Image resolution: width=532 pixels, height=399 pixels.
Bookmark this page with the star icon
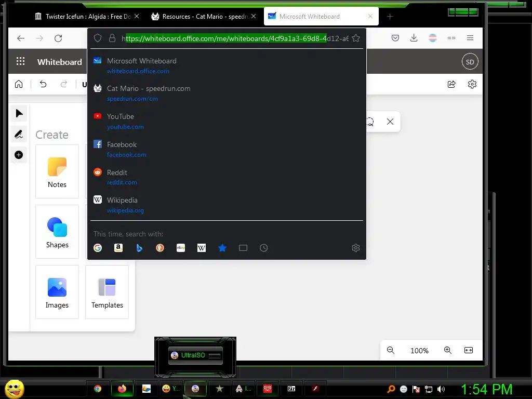[355, 38]
